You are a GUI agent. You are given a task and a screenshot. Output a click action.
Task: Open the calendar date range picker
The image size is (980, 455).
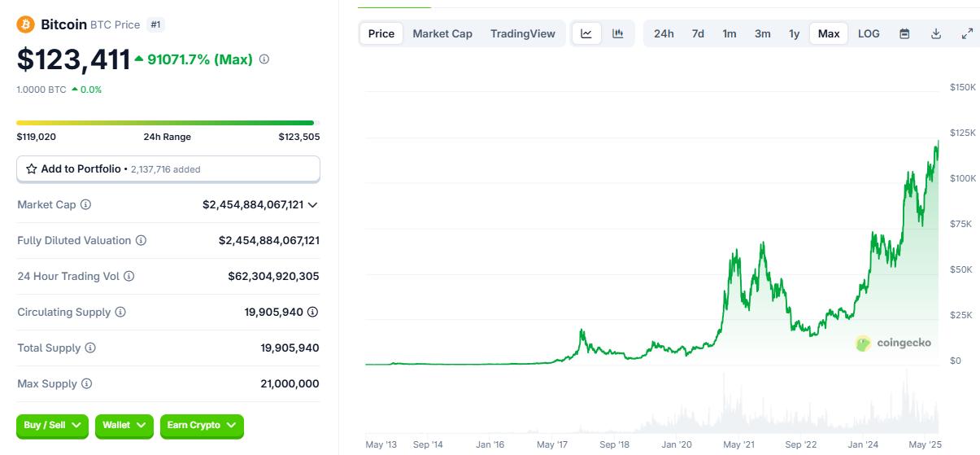coord(904,33)
